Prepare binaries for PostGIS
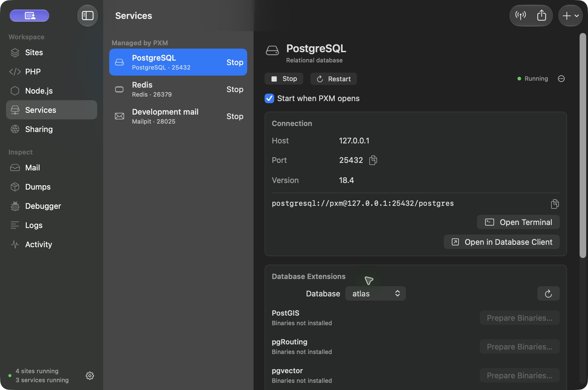Image resolution: width=588 pixels, height=390 pixels. 519,318
